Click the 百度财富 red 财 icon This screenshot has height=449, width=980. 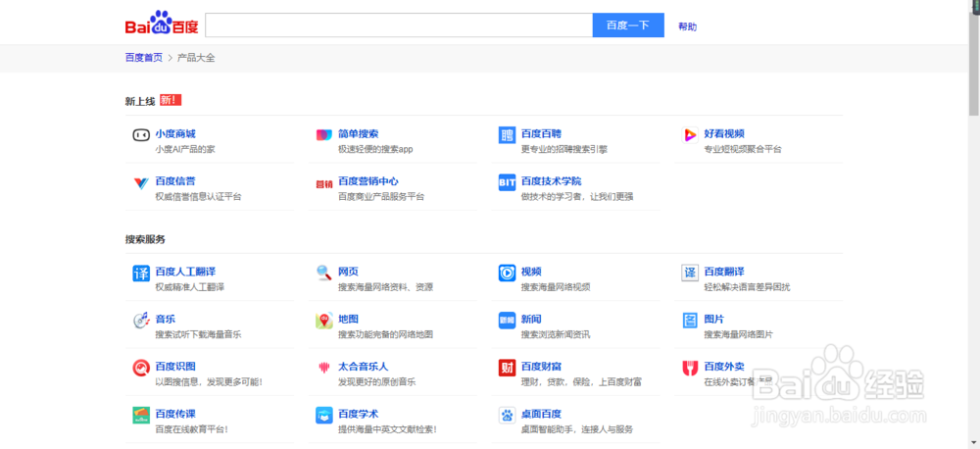pos(507,368)
